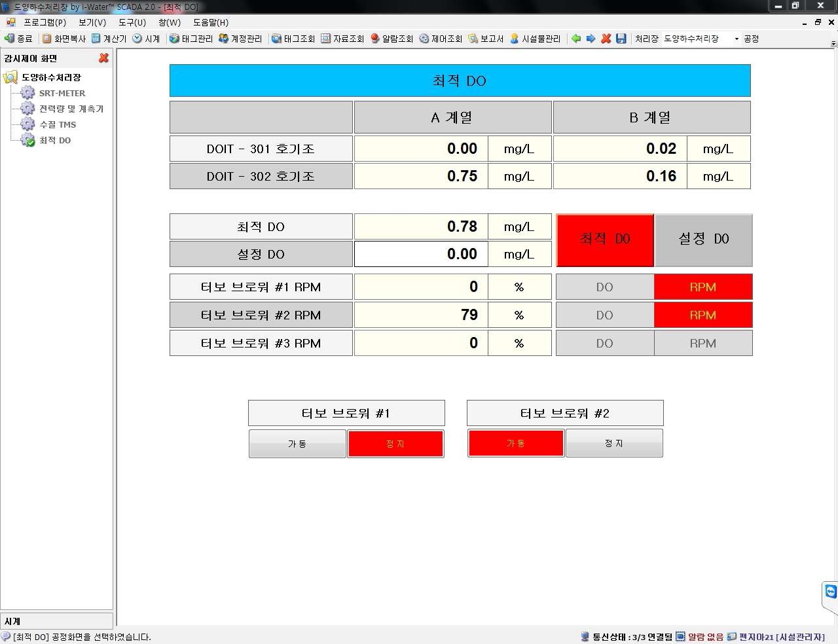Open 시설물관리 facility management
The height and width of the screenshot is (644, 838).
535,39
